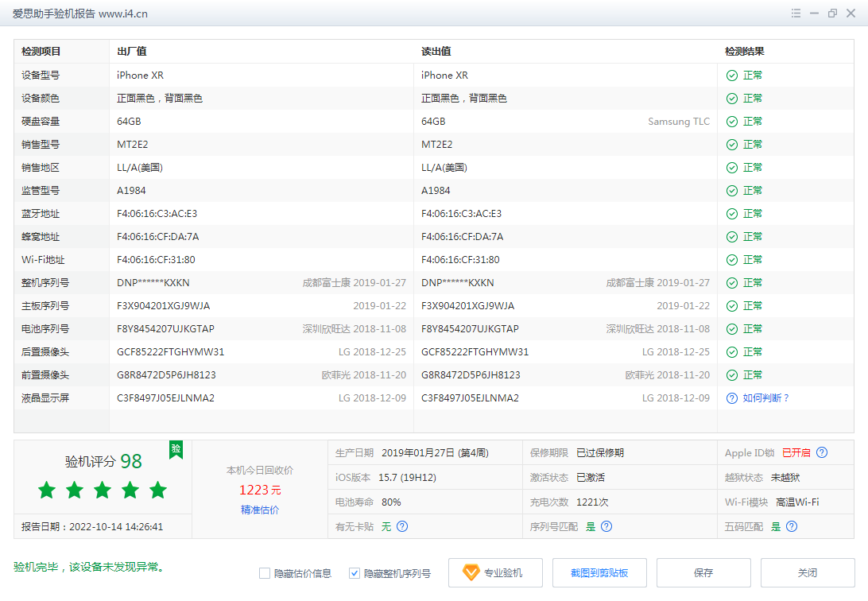Click the 读出值 column header
Image resolution: width=868 pixels, height=601 pixels.
click(436, 52)
